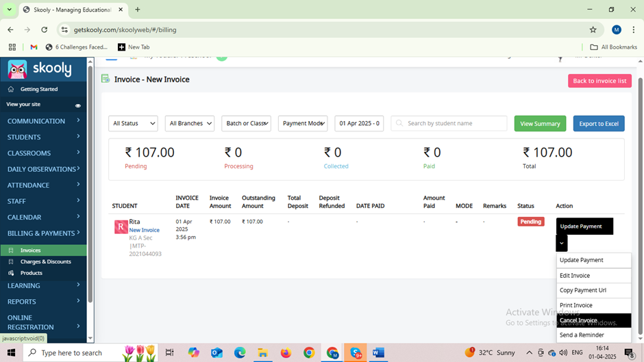The image size is (644, 362).
Task: Expand STAFF sidebar section
Action: click(43, 201)
